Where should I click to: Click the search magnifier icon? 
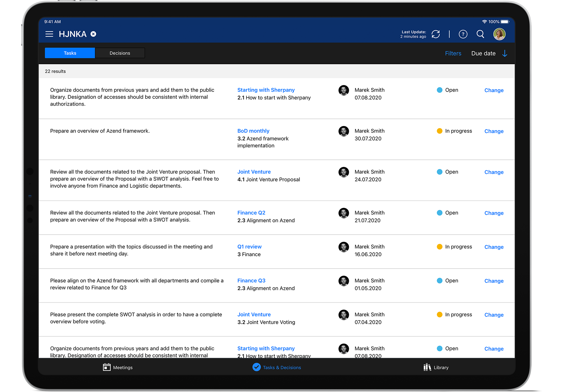480,34
